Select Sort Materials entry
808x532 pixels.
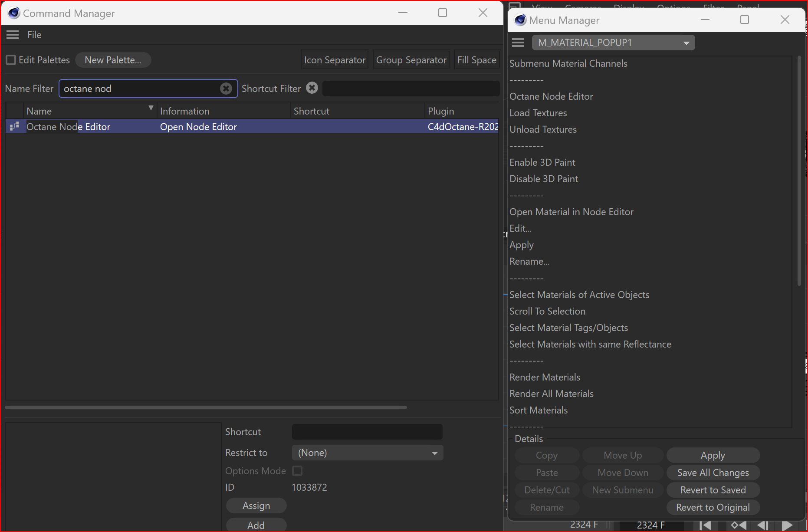tap(539, 410)
